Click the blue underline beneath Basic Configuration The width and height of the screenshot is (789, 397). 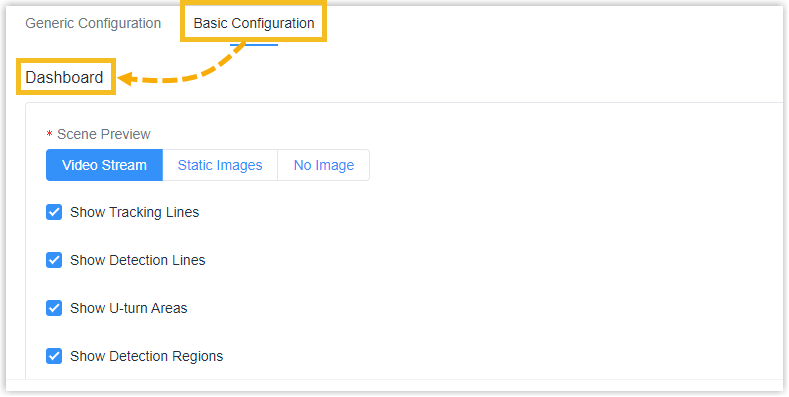point(254,45)
